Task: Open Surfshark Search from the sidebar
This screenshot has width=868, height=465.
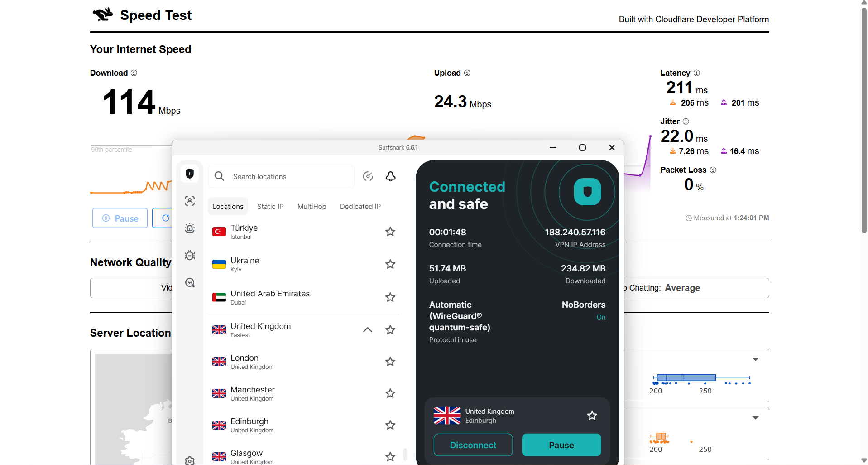Action: (189, 282)
